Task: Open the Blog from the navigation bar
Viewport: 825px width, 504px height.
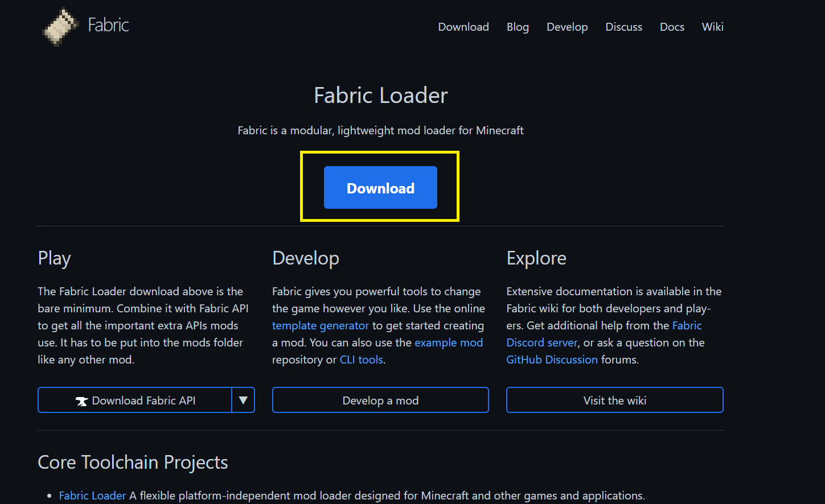Action: pyautogui.click(x=518, y=27)
